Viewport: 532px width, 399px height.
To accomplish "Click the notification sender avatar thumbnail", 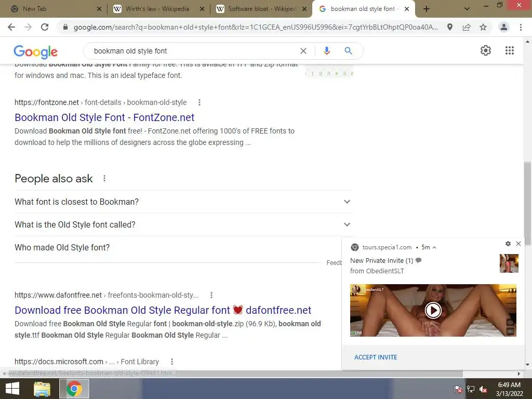I will (x=509, y=263).
